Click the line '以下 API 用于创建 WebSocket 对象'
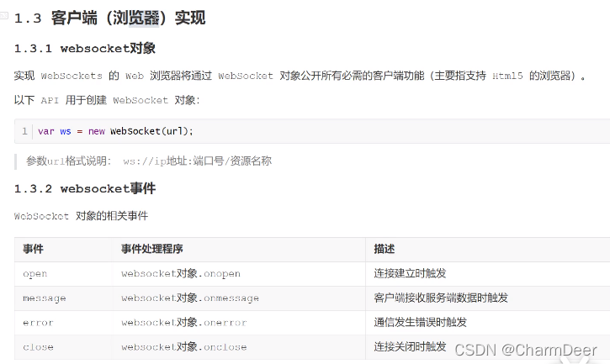610x364 pixels. coord(107,100)
